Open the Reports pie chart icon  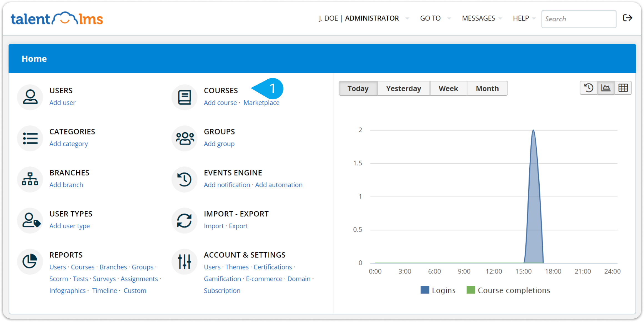(x=30, y=261)
